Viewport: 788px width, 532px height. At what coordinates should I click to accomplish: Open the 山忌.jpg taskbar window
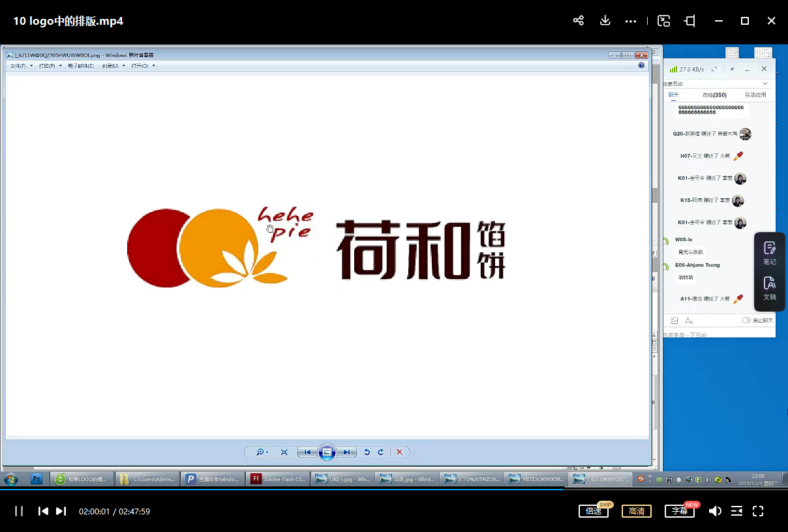[x=407, y=479]
